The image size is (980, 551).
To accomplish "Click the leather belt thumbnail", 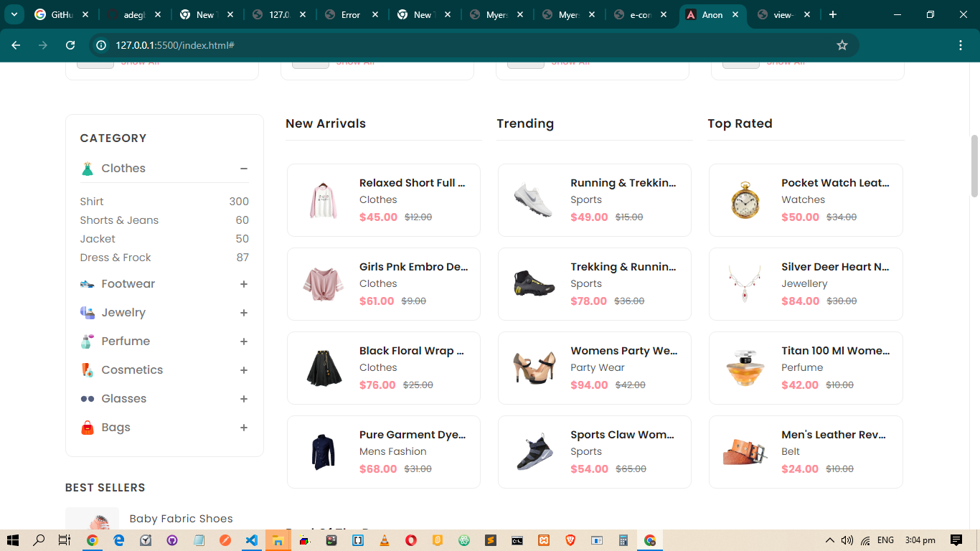I will point(745,452).
